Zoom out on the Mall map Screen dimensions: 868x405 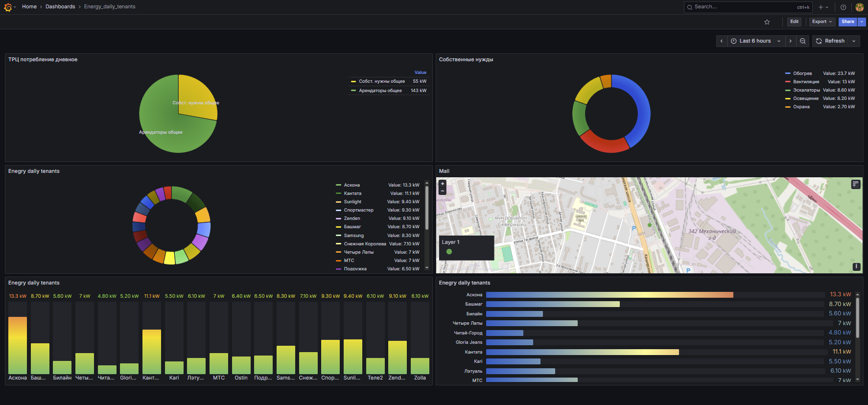click(443, 191)
